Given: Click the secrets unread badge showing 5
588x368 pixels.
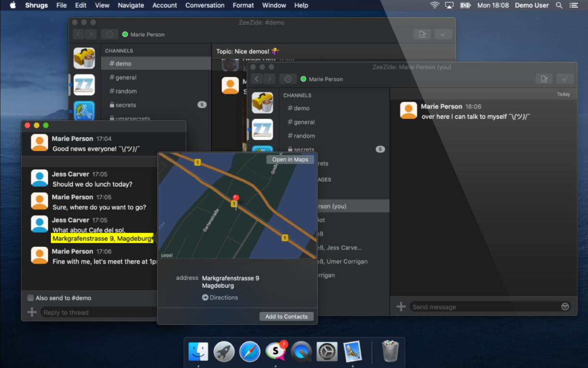Looking at the screenshot, I should click(x=380, y=150).
